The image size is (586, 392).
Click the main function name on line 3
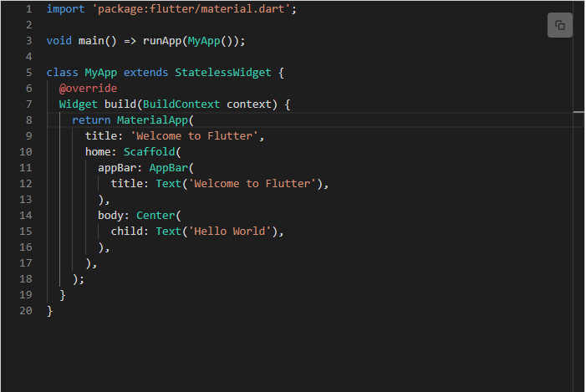91,41
